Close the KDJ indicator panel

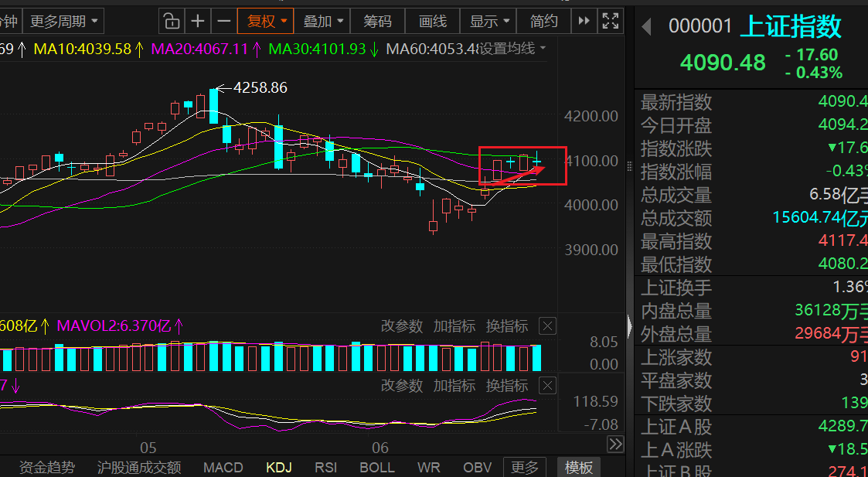547,386
